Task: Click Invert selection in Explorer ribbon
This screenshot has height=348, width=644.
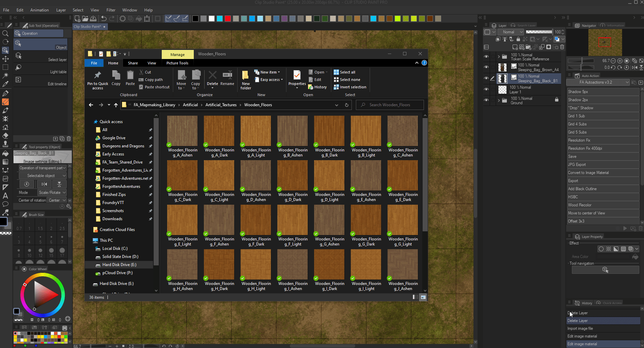Action: 350,87
